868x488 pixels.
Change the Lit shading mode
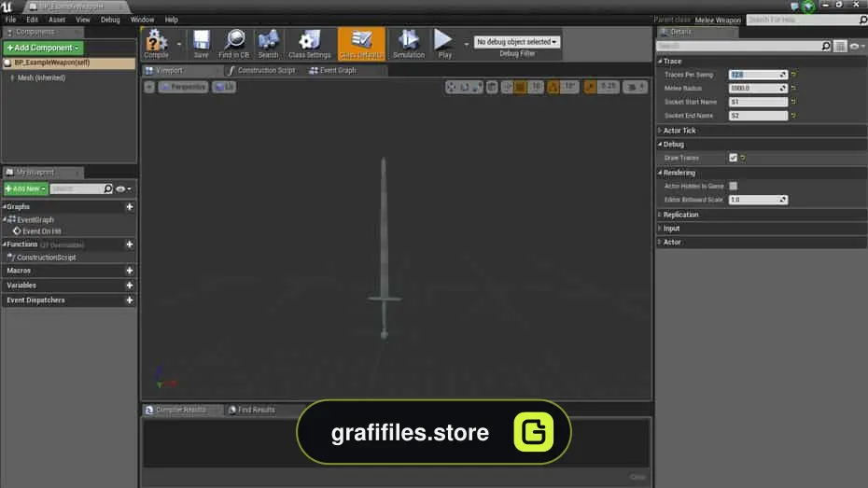tap(224, 87)
